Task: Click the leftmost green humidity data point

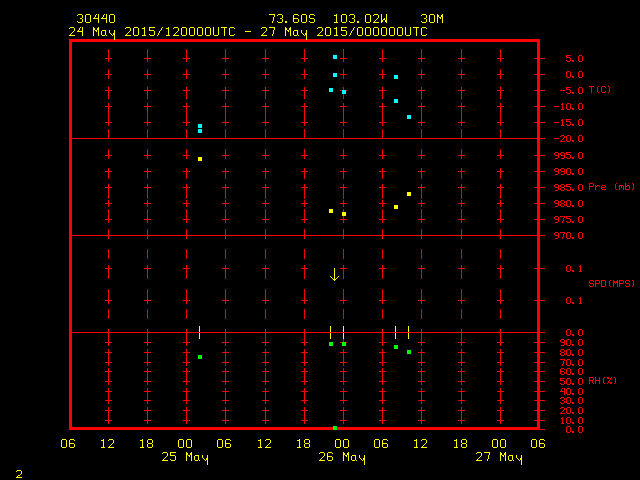Action: pyautogui.click(x=200, y=357)
